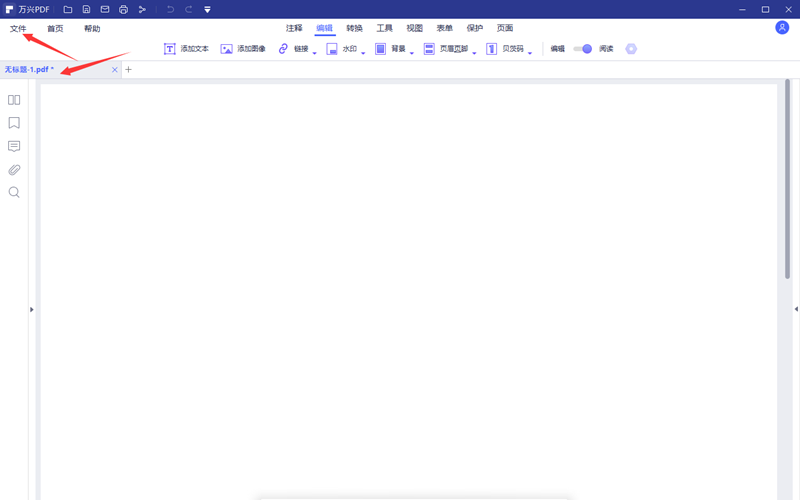Expand the Link (链接) dropdown

314,51
